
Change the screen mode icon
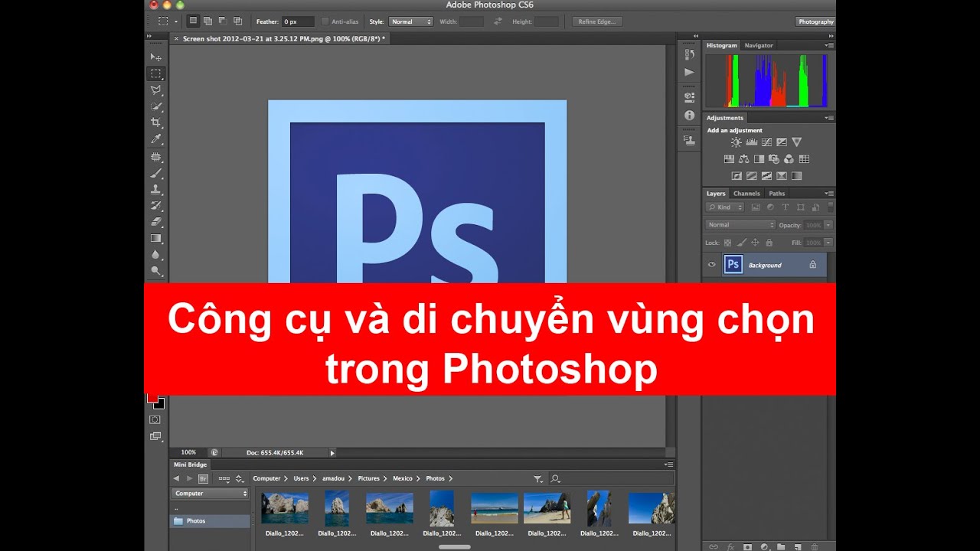point(155,436)
